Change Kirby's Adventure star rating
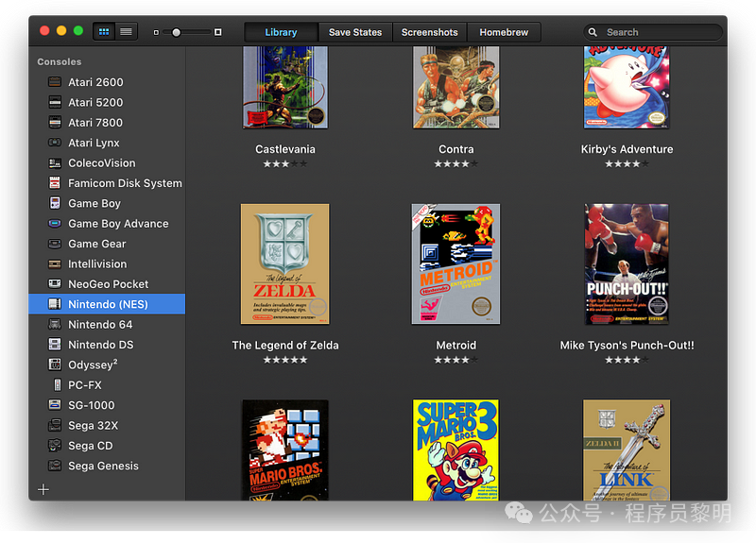 [x=627, y=163]
